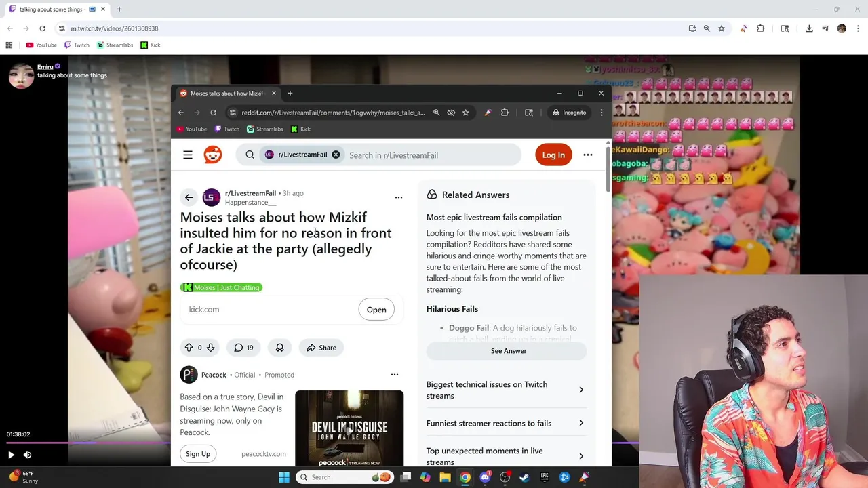The height and width of the screenshot is (488, 868).
Task: Click the Peacock advertiser avatar
Action: [189, 375]
